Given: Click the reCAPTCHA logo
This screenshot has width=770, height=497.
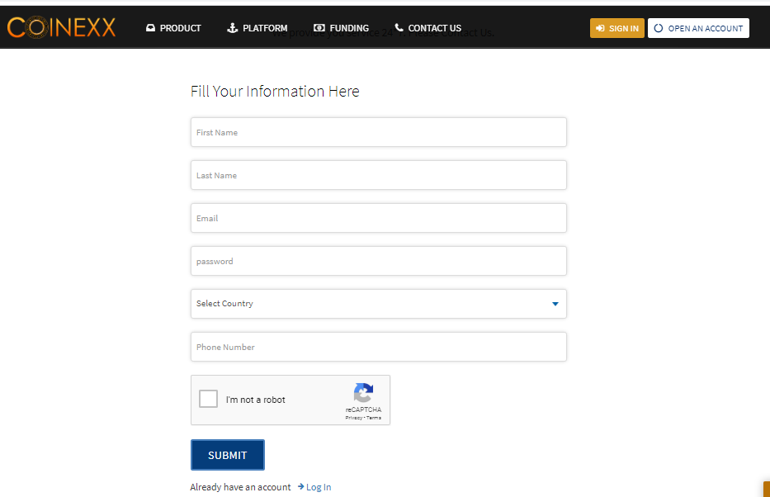Looking at the screenshot, I should 363,393.
